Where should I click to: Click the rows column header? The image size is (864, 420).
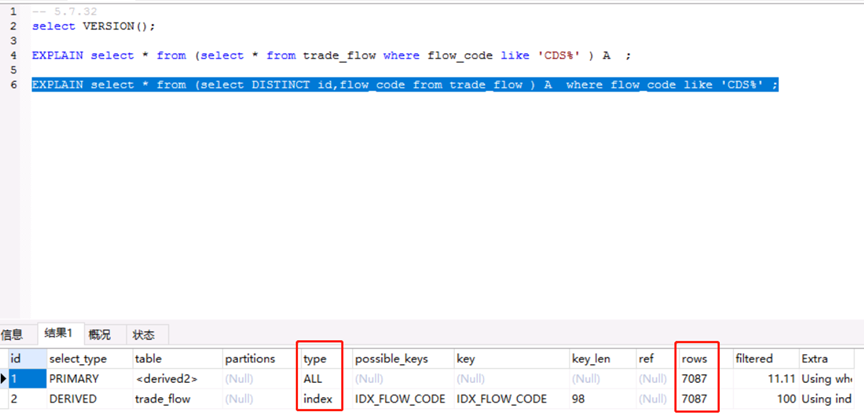point(705,358)
